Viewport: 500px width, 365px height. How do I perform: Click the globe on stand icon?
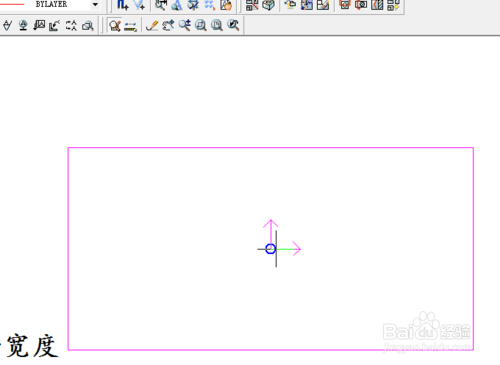click(23, 25)
